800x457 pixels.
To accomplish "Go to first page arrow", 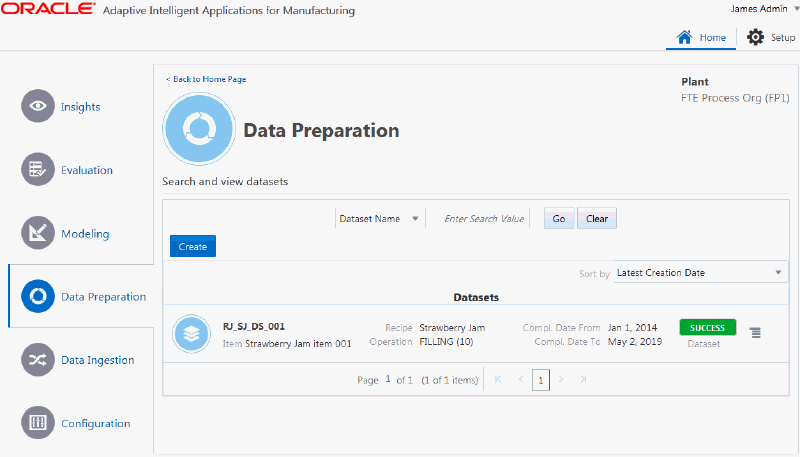I will pyautogui.click(x=498, y=379).
